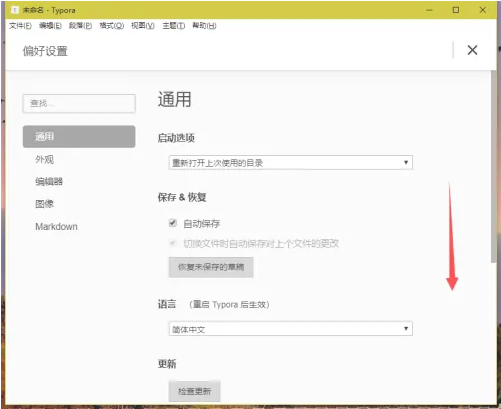Click the 检查更新 button
501x409 pixels.
(x=194, y=391)
